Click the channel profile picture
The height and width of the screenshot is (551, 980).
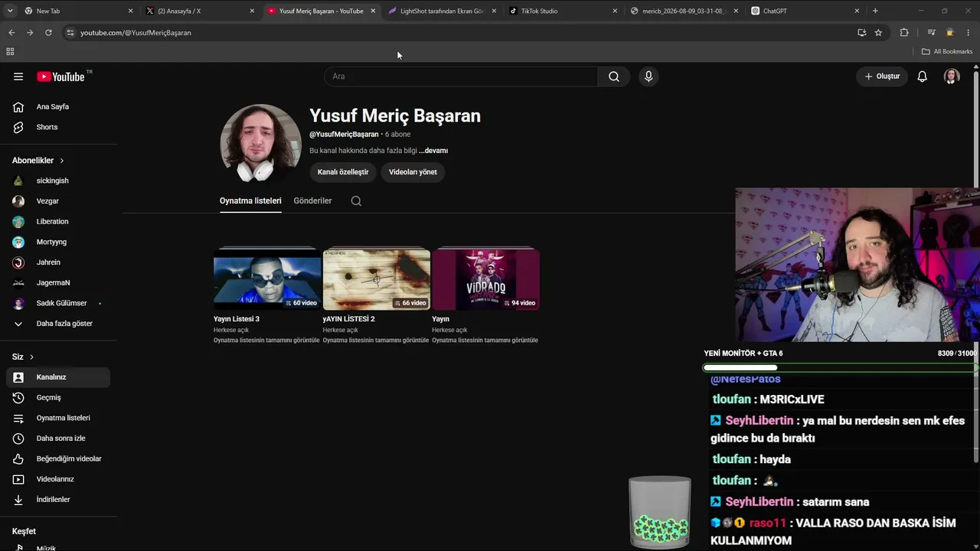(x=261, y=144)
